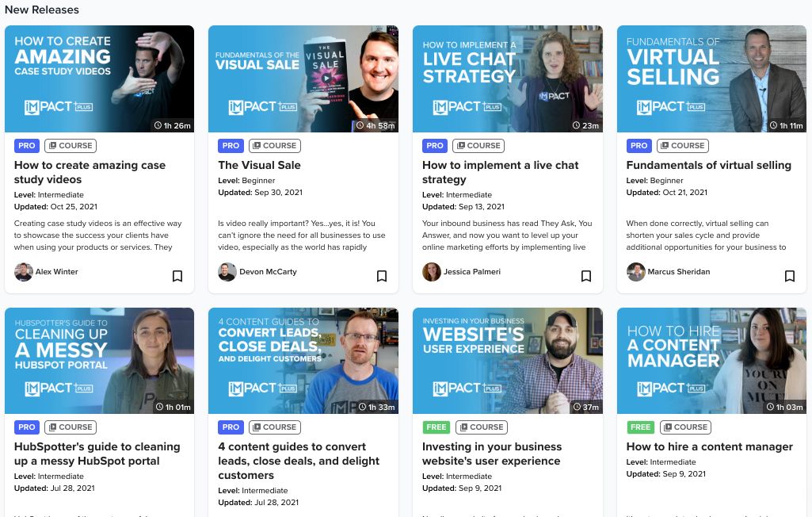Open the Cleaning Up Messy HubSpot Portal thumbnail
The height and width of the screenshot is (517, 812).
pos(100,361)
